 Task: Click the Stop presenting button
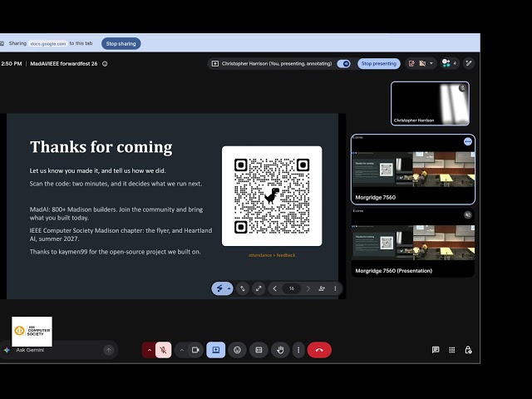(379, 63)
